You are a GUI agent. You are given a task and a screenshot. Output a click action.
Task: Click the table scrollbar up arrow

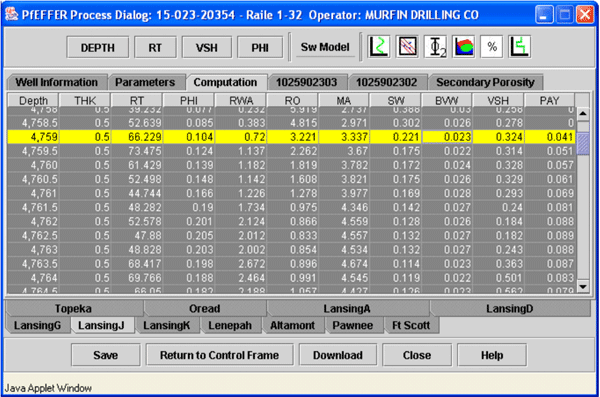[x=583, y=114]
